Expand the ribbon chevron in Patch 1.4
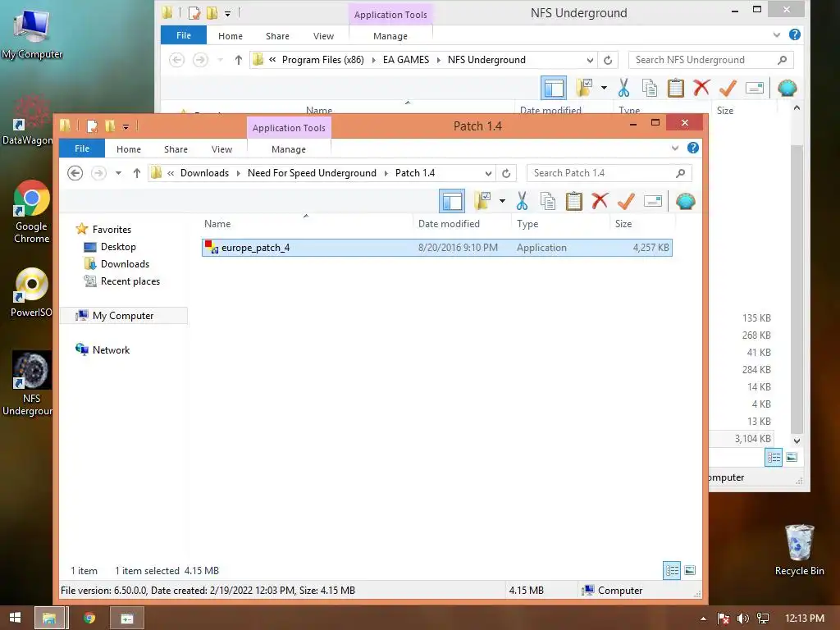The height and width of the screenshot is (630, 840). (x=674, y=148)
